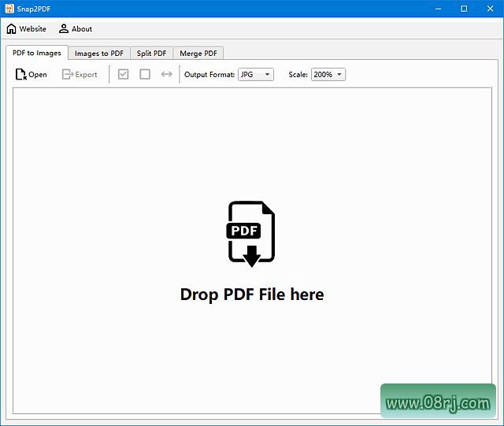Viewport: 504px width, 426px height.
Task: Click the About person icon
Action: [x=64, y=29]
